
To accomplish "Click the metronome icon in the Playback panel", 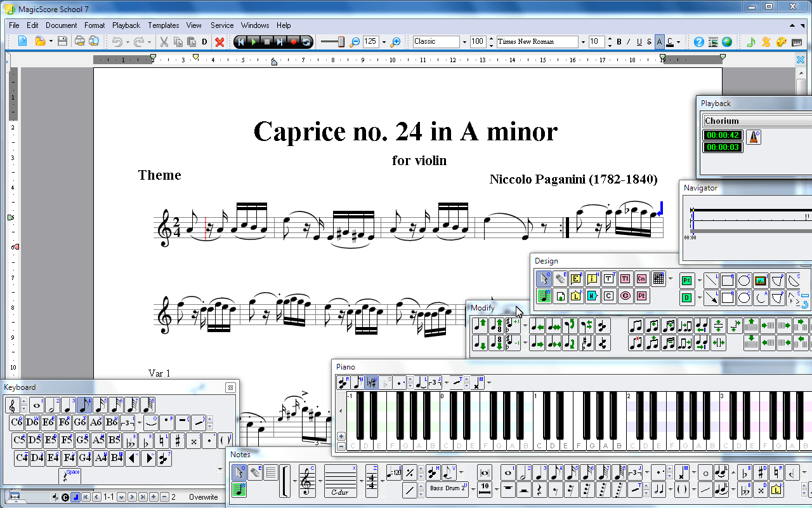I will 754,136.
